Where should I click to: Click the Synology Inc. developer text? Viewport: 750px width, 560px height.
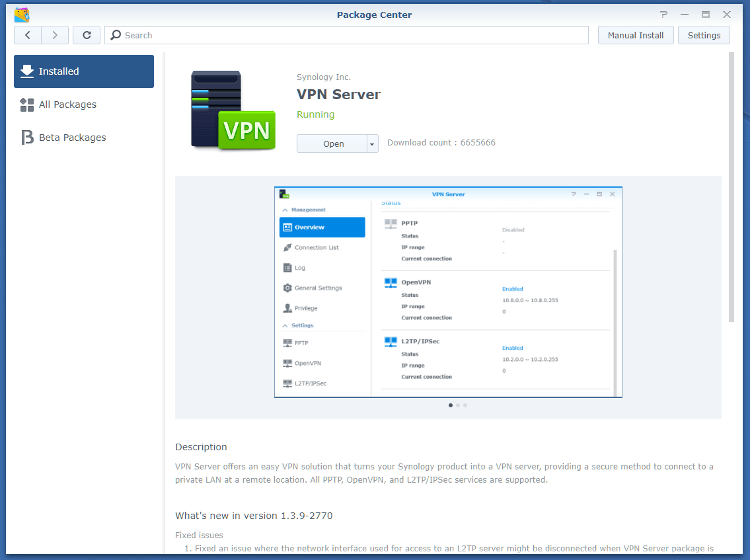[323, 77]
